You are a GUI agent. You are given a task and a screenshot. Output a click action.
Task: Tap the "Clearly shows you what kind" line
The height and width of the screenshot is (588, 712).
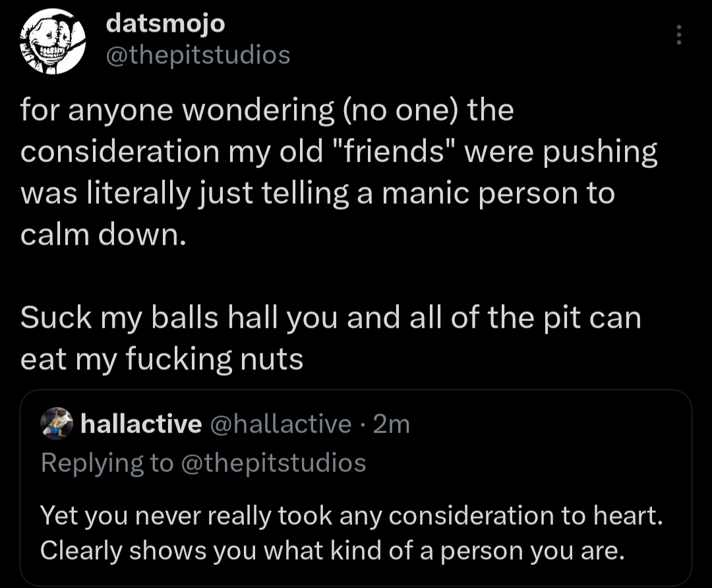(331, 550)
